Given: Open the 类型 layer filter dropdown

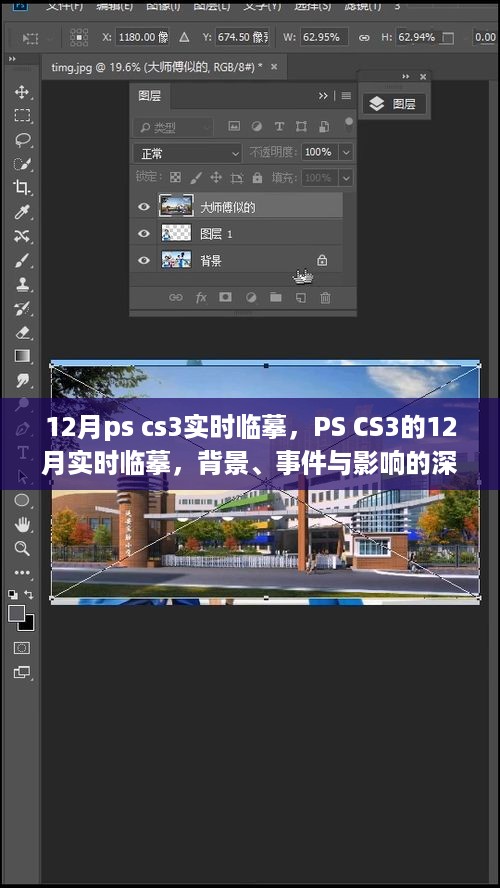Looking at the screenshot, I should point(173,127).
